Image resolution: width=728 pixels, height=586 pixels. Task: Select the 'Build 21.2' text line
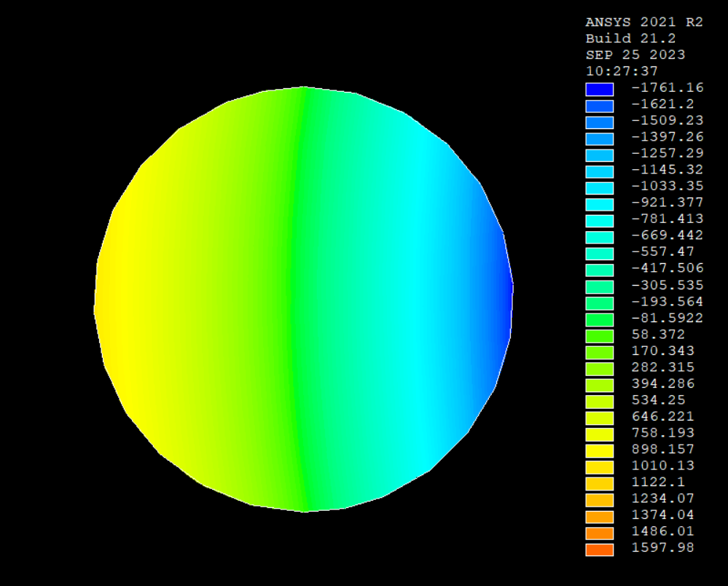[x=630, y=39]
